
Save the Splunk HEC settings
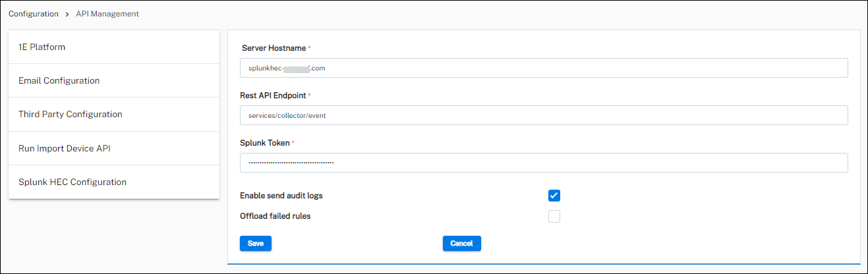[x=256, y=244]
